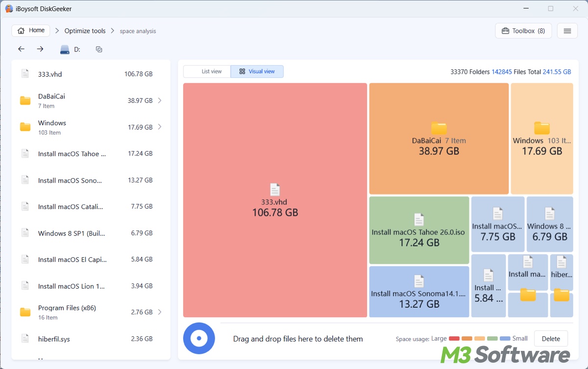Click the file icon in the 333.vhd treemap block

(x=275, y=190)
